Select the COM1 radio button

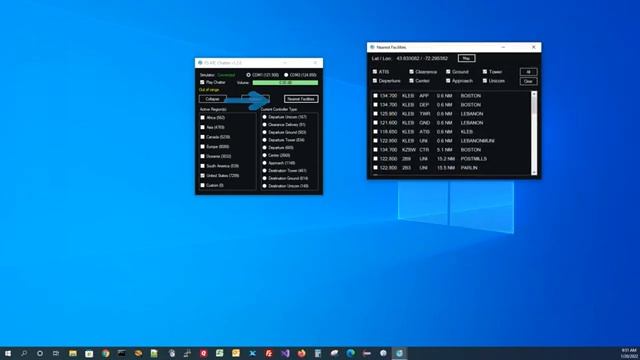point(248,75)
